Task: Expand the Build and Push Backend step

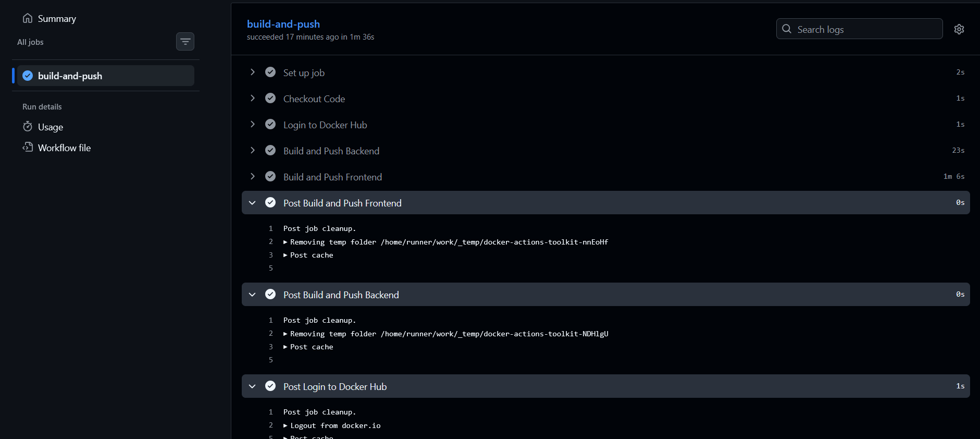Action: 253,150
